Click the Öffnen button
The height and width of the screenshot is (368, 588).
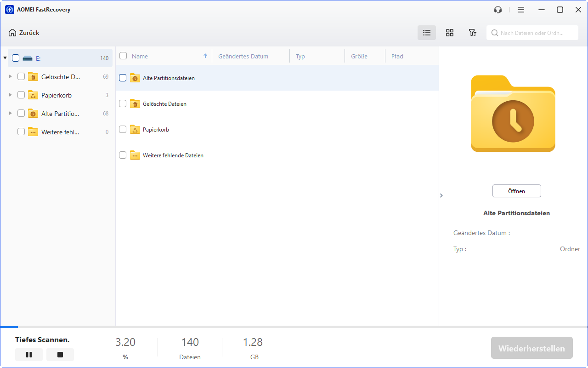[516, 191]
